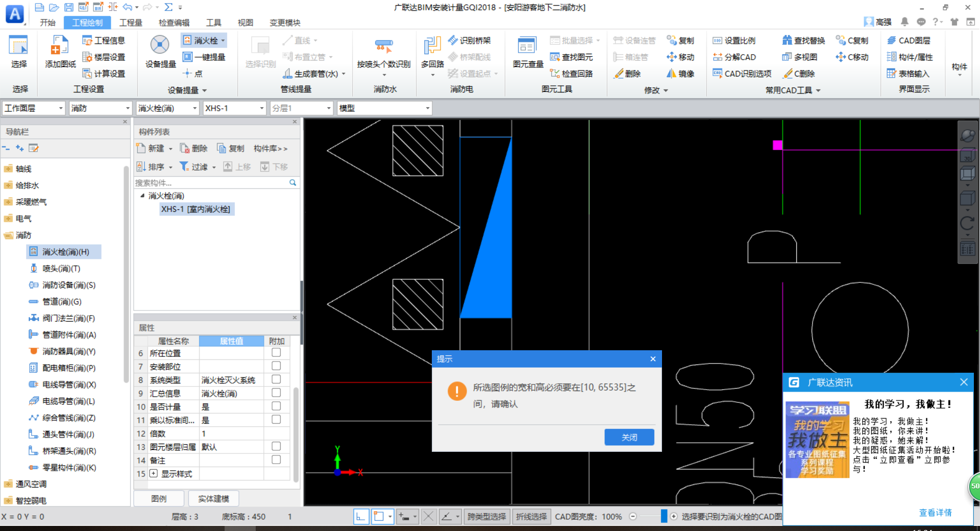The image size is (980, 531).
Task: Click 检查回路 check circuit tool
Action: point(572,74)
